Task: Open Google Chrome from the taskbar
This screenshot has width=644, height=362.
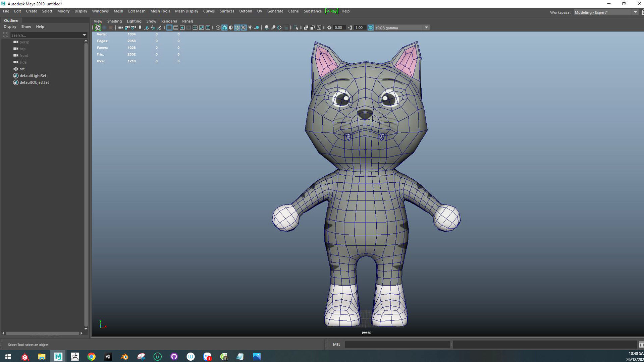Action: click(91, 356)
